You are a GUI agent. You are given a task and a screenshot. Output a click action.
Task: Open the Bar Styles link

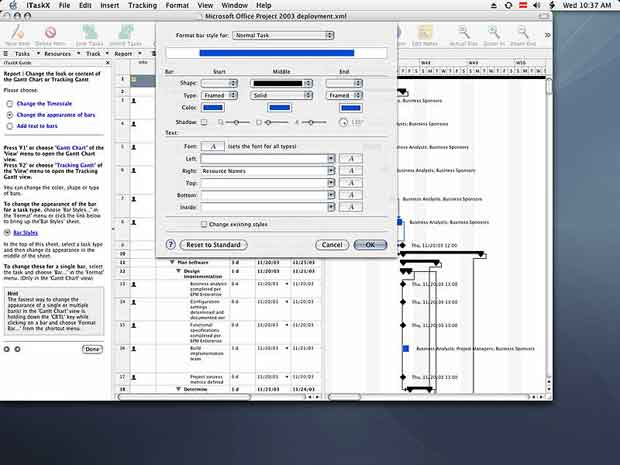[26, 233]
